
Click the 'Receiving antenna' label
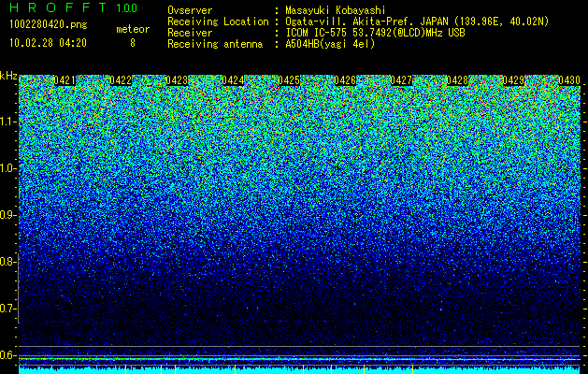pyautogui.click(x=215, y=44)
